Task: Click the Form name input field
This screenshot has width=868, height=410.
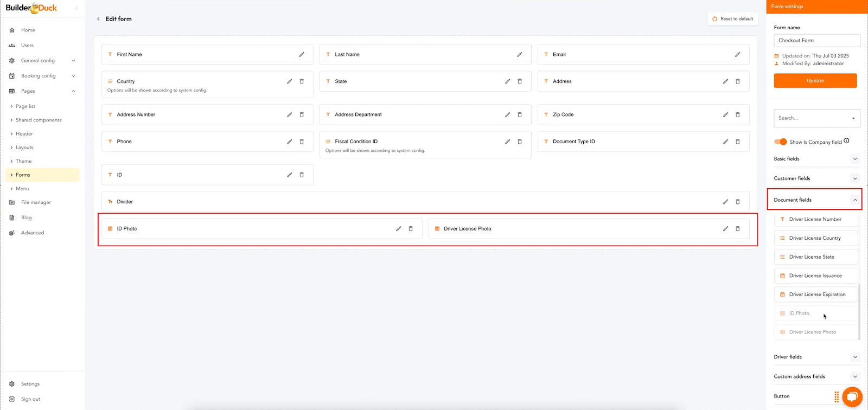Action: 816,41
